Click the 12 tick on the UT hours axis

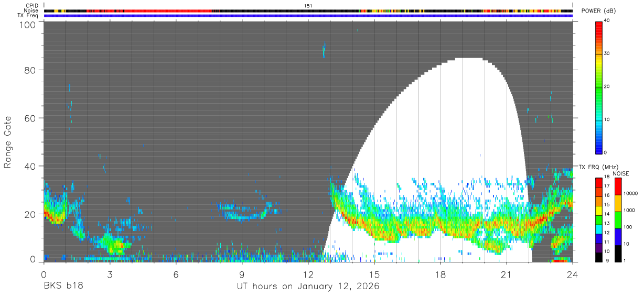point(308,273)
